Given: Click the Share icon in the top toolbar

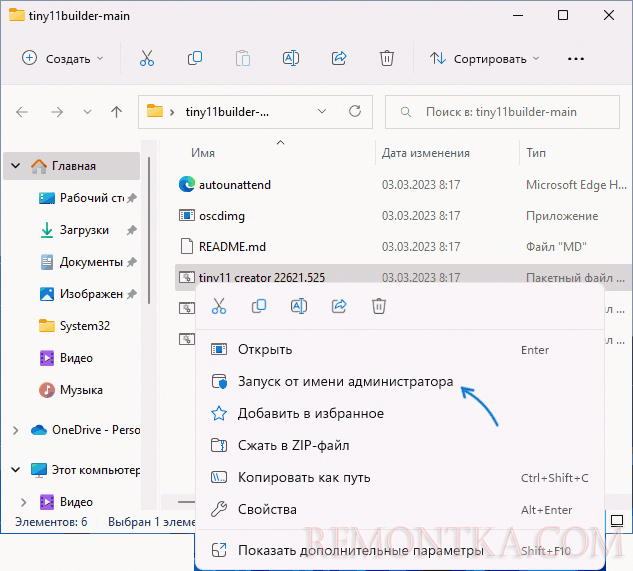Looking at the screenshot, I should click(339, 59).
